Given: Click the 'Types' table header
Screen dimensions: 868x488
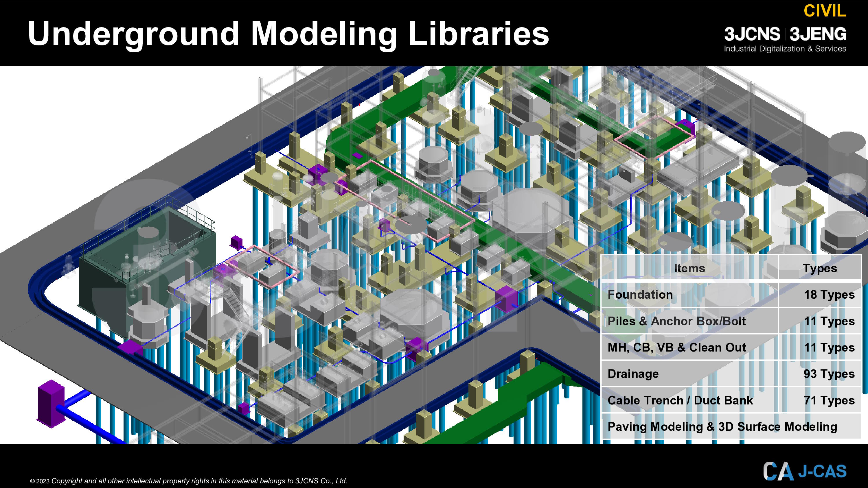Looking at the screenshot, I should tap(820, 268).
